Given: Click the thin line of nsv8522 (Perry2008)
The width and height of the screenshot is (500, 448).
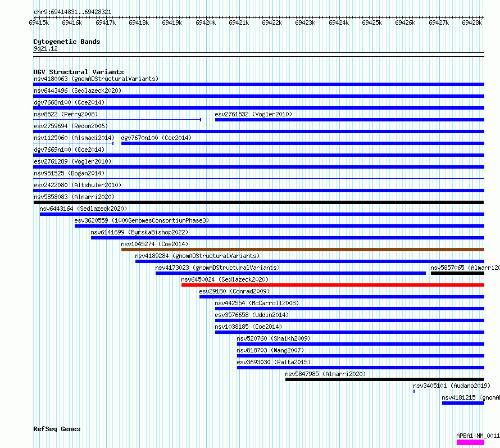Looking at the screenshot, I should [117, 120].
